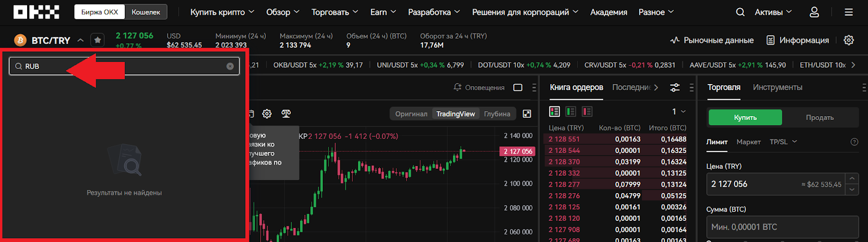The image size is (868, 242).
Task: Expand chart to fullscreen
Action: (x=527, y=113)
